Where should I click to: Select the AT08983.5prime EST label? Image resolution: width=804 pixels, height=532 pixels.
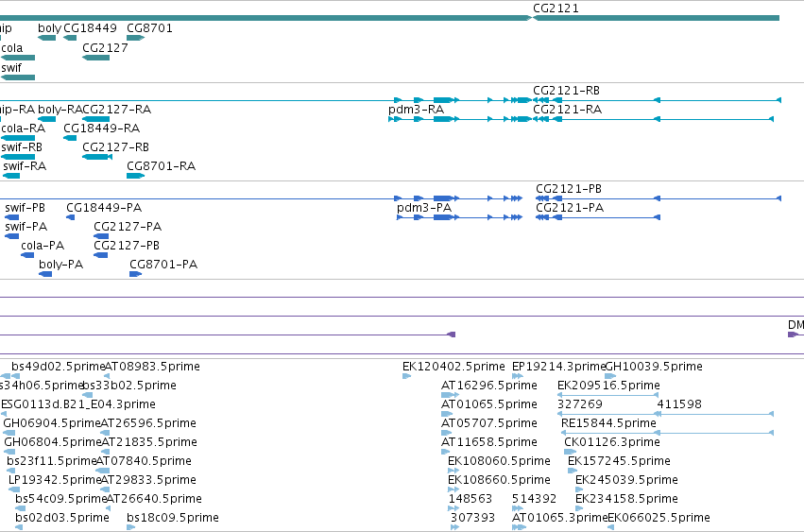tap(152, 367)
